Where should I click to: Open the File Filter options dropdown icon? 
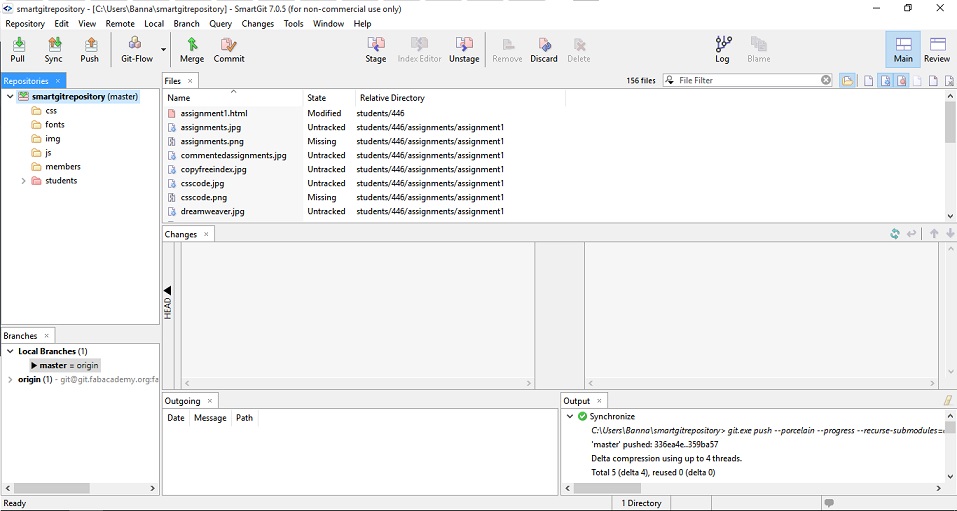coord(670,80)
